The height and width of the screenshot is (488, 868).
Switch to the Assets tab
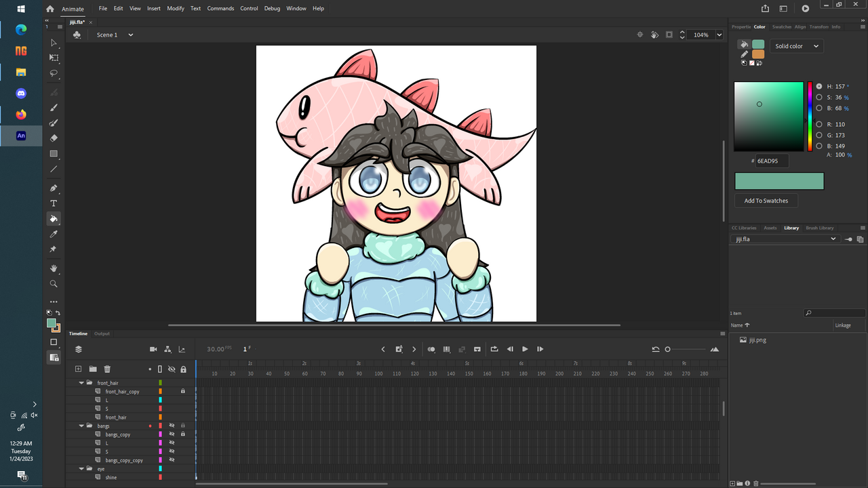pyautogui.click(x=770, y=228)
